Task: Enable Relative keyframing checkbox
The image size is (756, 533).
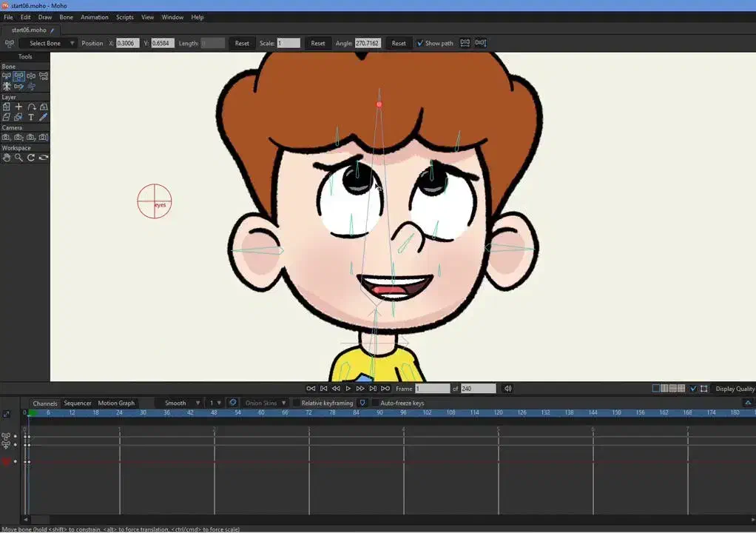Action: click(297, 403)
